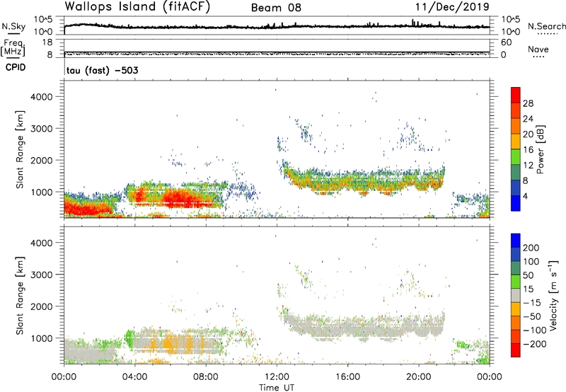Click the bright blue bottom Power colorbar segment
Screen dimensions: 566x392
coord(516,204)
